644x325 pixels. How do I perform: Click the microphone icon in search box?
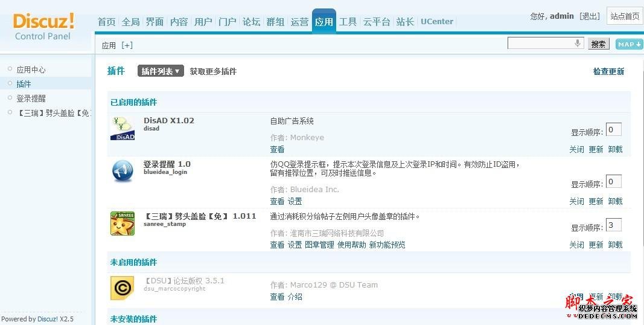(578, 43)
